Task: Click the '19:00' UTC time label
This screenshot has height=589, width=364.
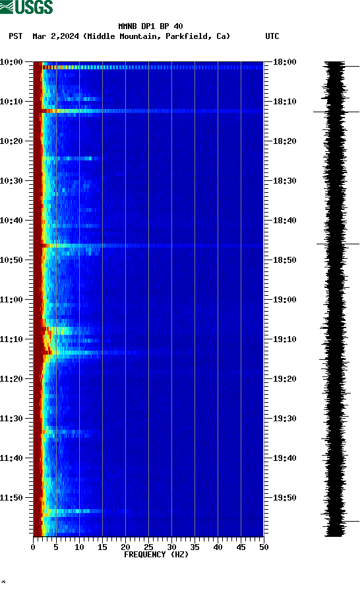Action: (x=284, y=300)
